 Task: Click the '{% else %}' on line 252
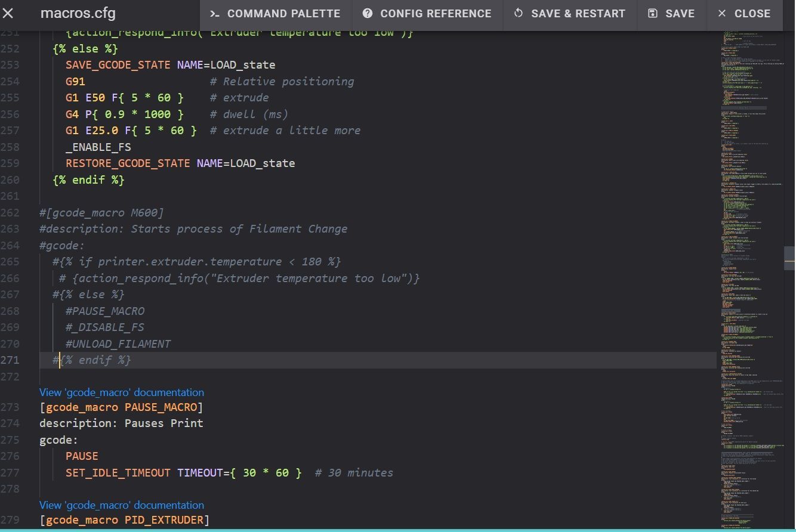tap(85, 48)
